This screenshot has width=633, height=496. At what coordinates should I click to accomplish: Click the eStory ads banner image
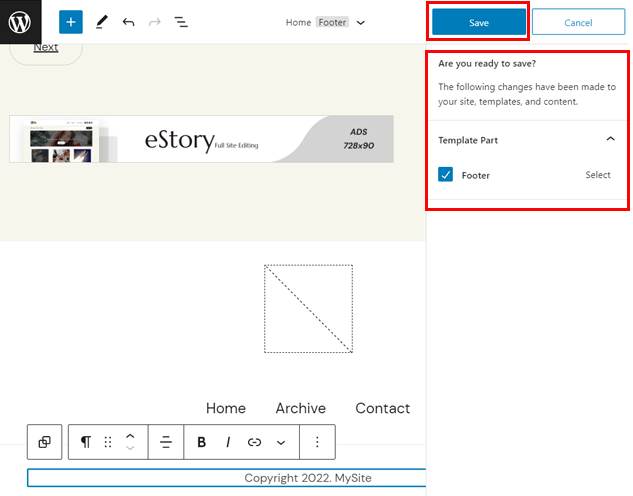[201, 139]
